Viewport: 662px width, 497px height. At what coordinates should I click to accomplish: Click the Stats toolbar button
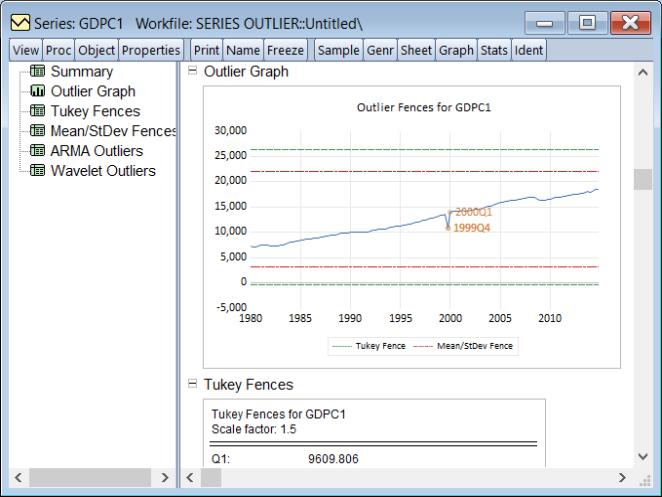[494, 50]
